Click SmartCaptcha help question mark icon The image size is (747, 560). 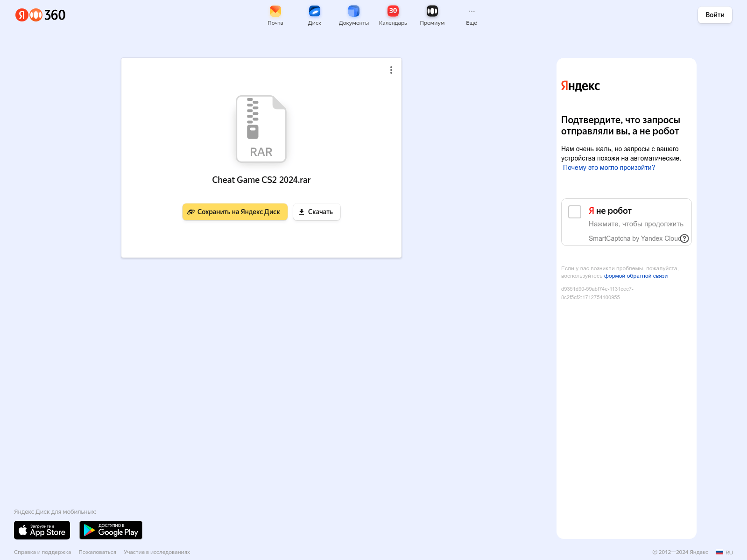pos(684,238)
